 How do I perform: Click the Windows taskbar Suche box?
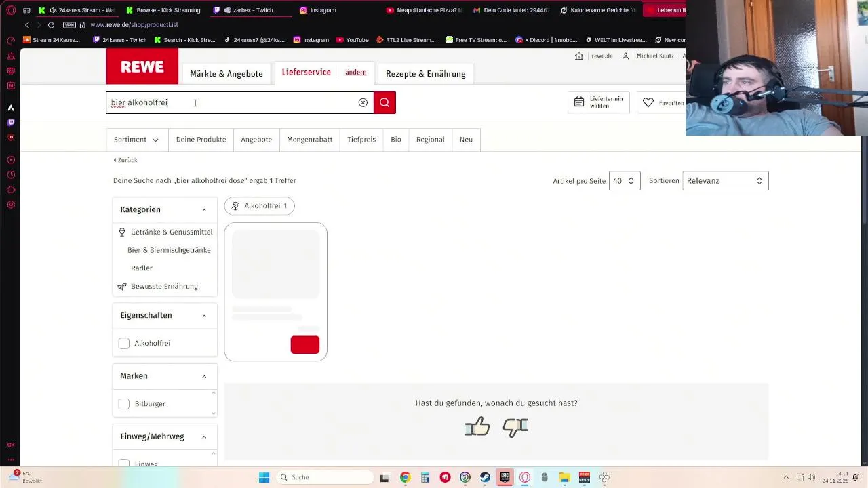tap(325, 477)
